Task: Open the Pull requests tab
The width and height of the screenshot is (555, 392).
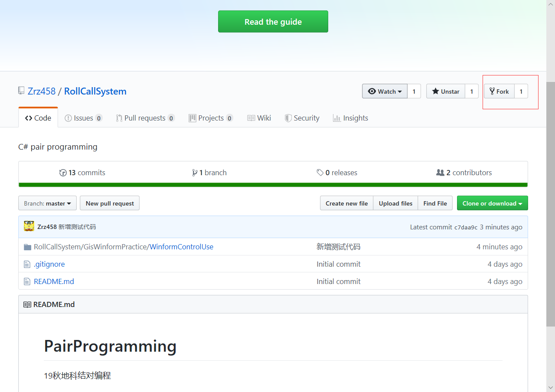Action: 145,118
